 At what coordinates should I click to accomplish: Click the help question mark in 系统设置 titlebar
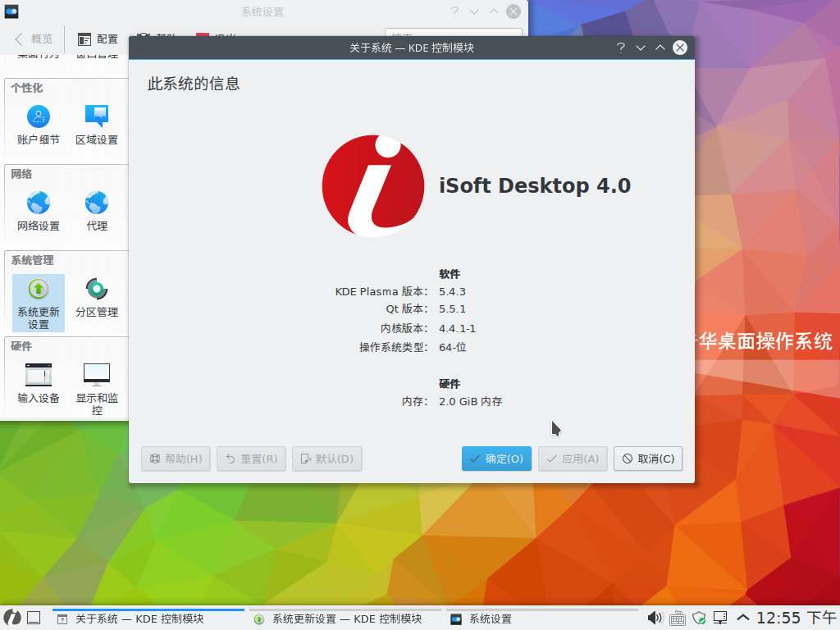pyautogui.click(x=454, y=11)
